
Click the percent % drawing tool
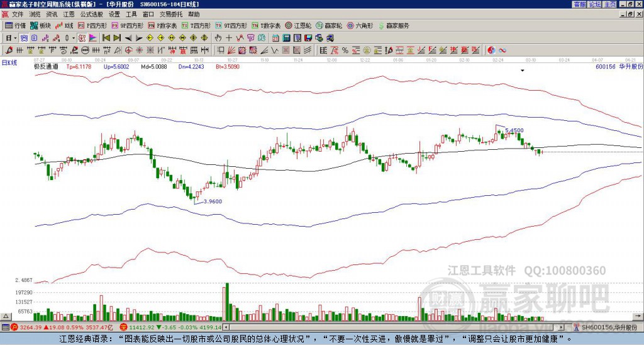[345, 50]
